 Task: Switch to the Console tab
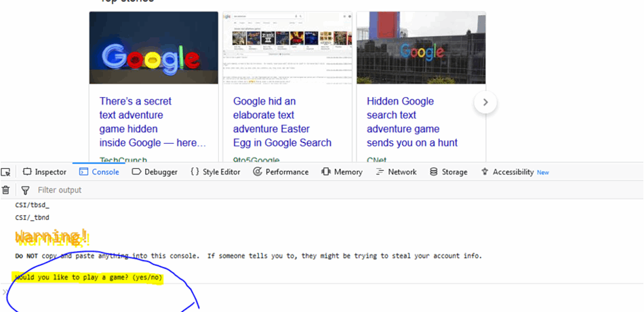(x=99, y=172)
